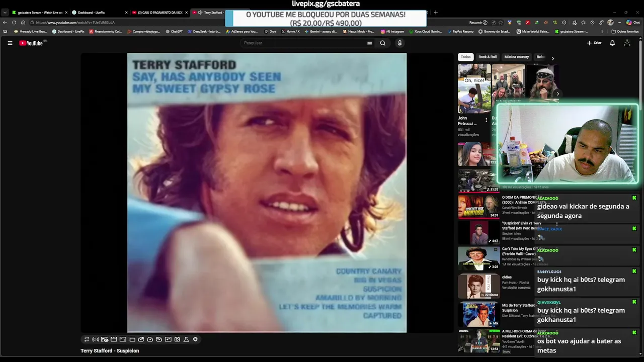Open Xbox Cloud Gaming bookmark
644x362 pixels.
(x=425, y=32)
